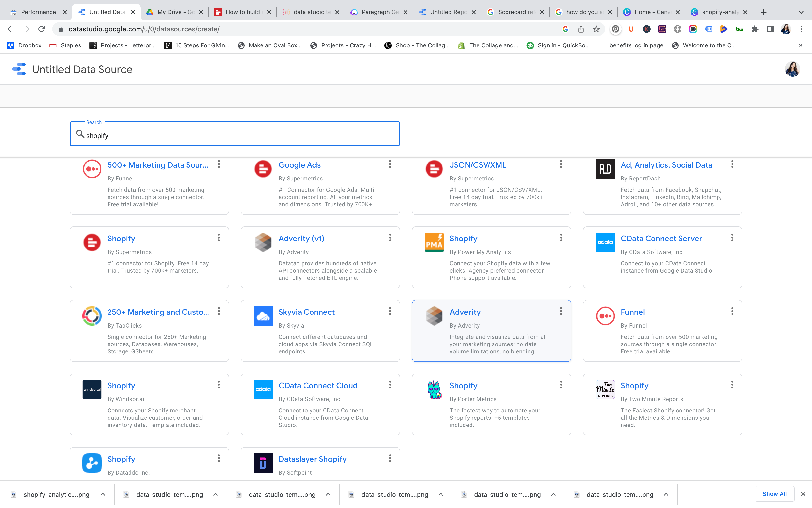Click the Dataslayer Shopify logo
Screen dimensions: 812x508
(263, 463)
